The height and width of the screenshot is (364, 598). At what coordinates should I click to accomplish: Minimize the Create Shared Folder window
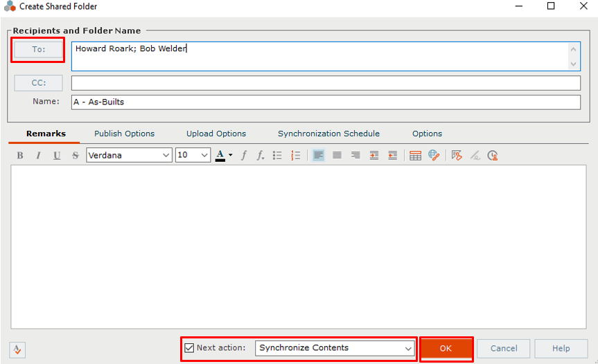coord(519,6)
